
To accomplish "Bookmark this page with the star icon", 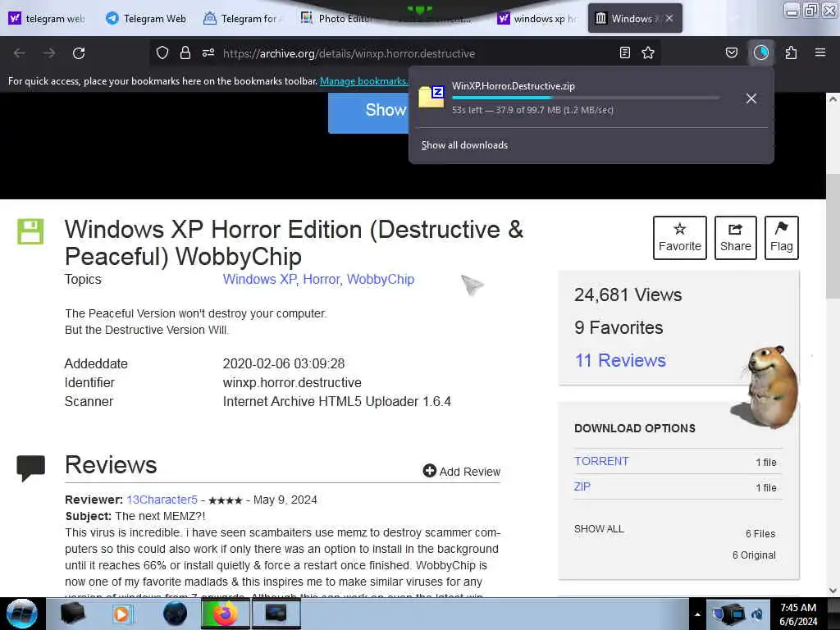I will (648, 53).
